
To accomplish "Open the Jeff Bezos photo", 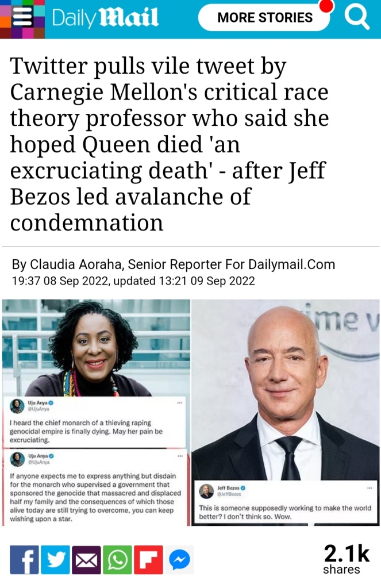I will [x=286, y=389].
